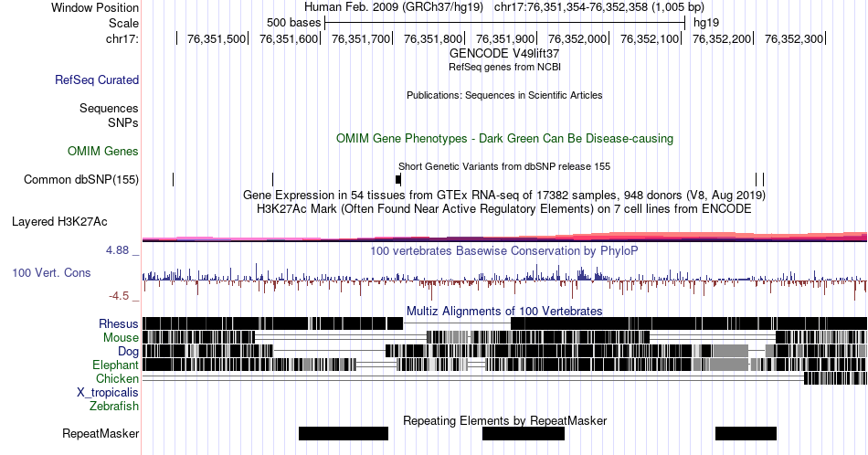Click the 76,352,000 ruler position
868x455 pixels.
(577, 38)
